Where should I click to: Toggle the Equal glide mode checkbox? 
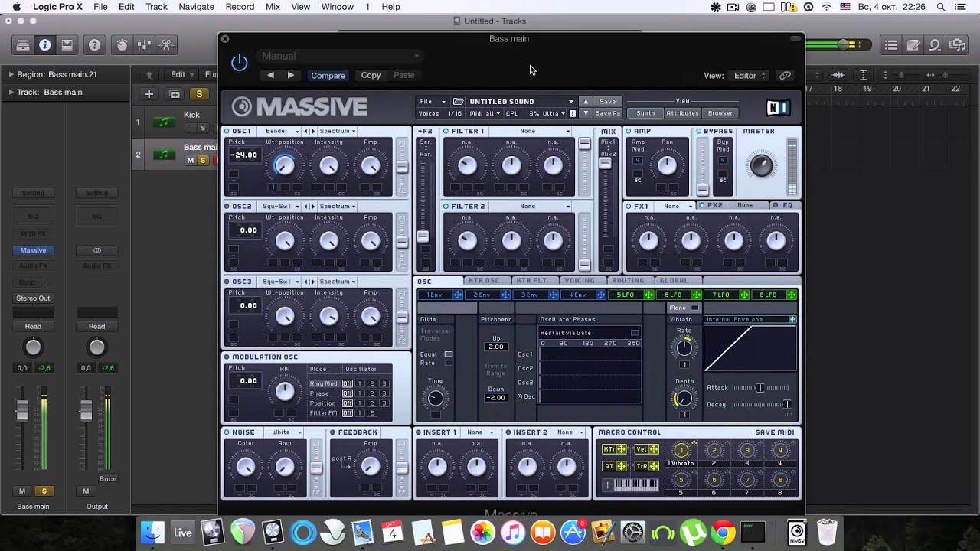[449, 354]
